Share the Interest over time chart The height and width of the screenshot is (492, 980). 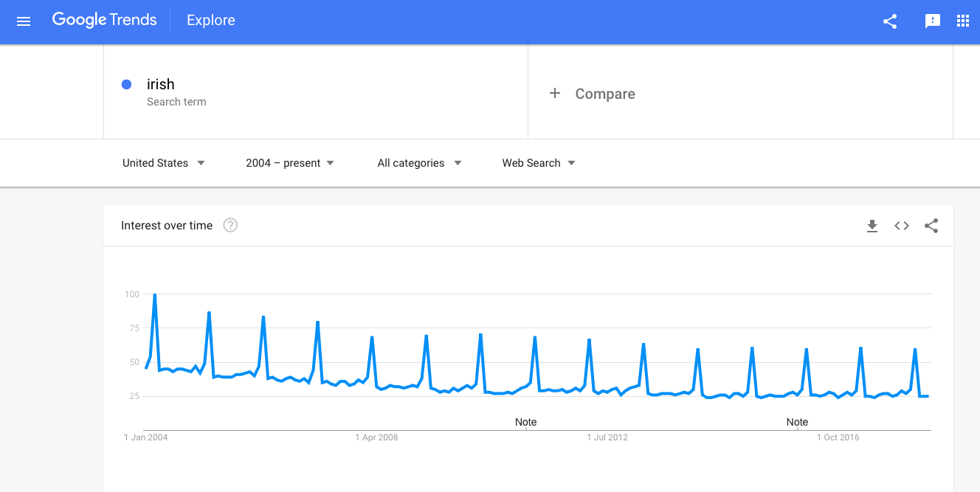931,226
